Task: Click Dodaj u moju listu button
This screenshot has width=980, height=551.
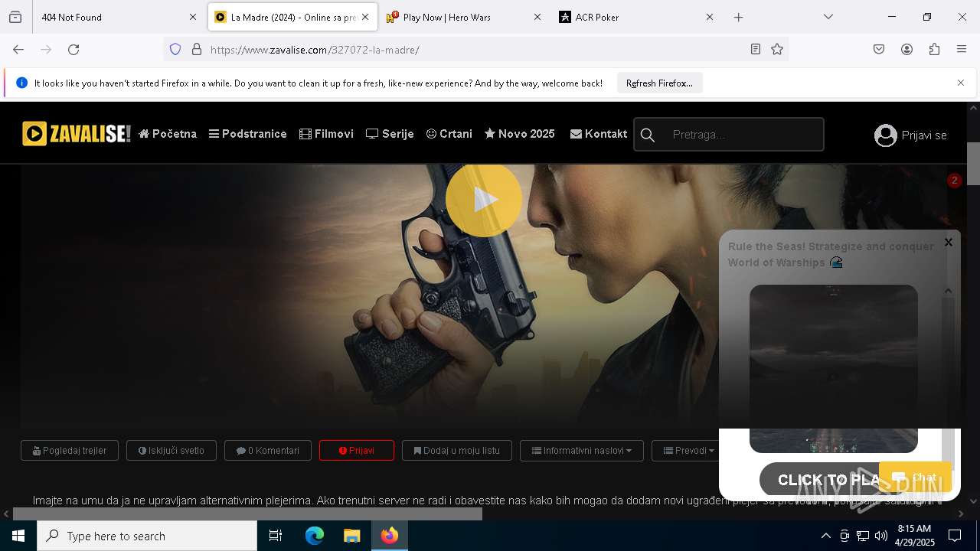Action: tap(457, 451)
